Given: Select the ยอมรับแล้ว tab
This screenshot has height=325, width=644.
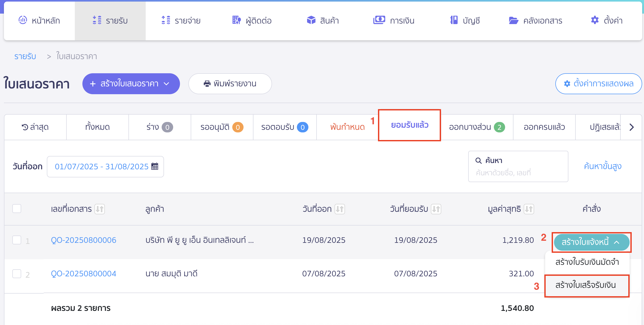Looking at the screenshot, I should 410,125.
